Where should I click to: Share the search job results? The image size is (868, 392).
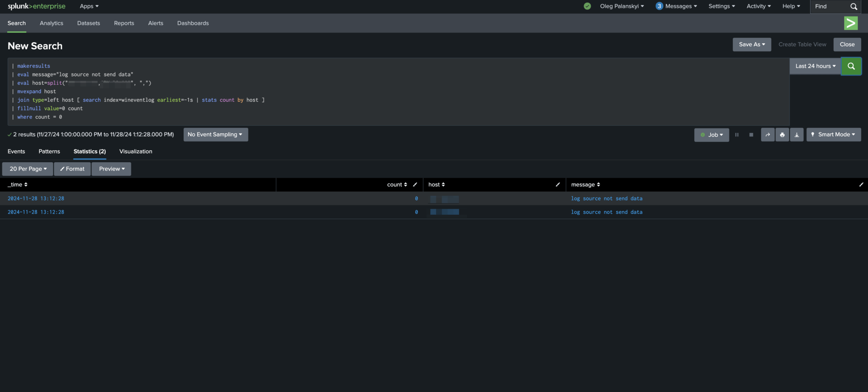pyautogui.click(x=768, y=134)
